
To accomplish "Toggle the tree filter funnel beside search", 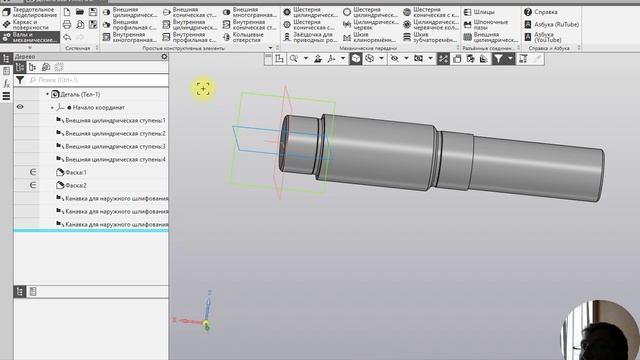I will point(20,80).
